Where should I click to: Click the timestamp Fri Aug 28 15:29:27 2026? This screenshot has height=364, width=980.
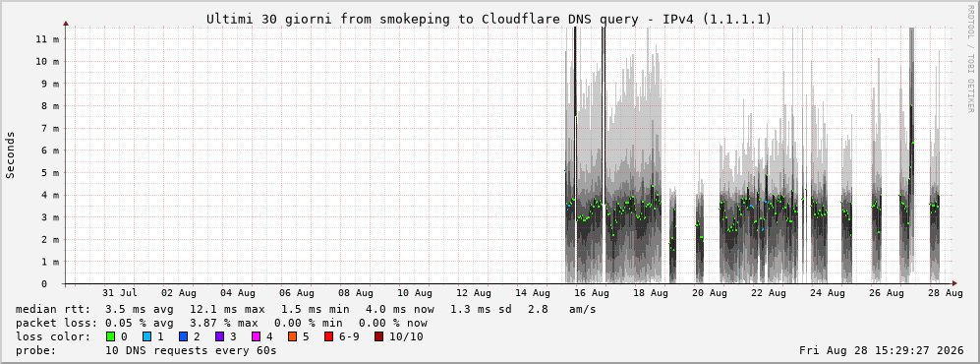tap(882, 351)
